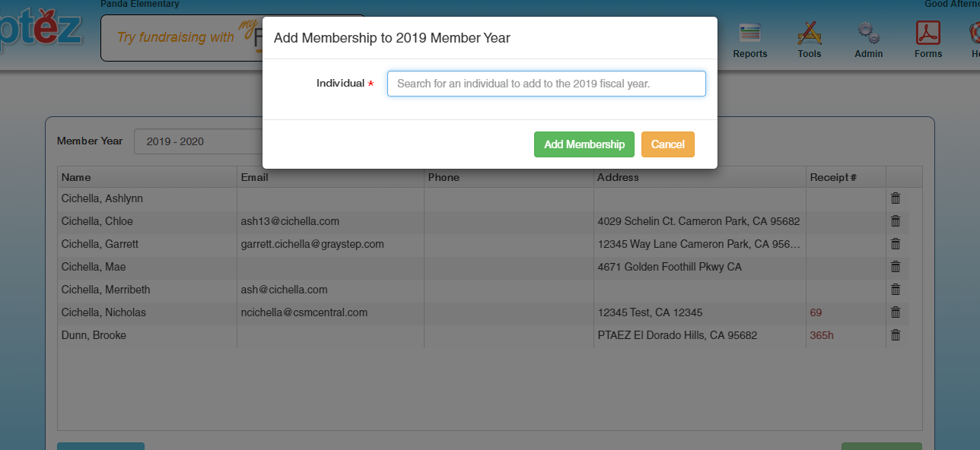Image resolution: width=980 pixels, height=450 pixels.
Task: Remove Cichella, Garrett using trash icon
Action: pos(896,244)
